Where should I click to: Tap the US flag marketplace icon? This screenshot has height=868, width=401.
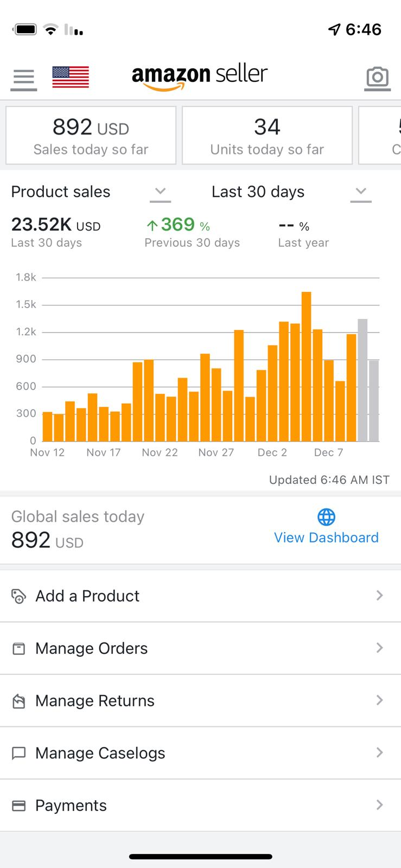[71, 77]
